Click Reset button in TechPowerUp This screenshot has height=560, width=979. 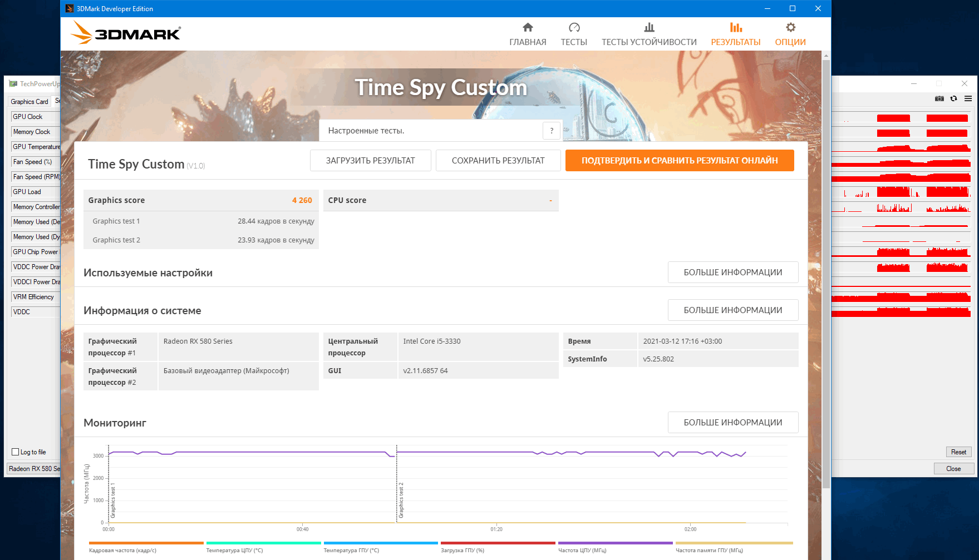[958, 452]
